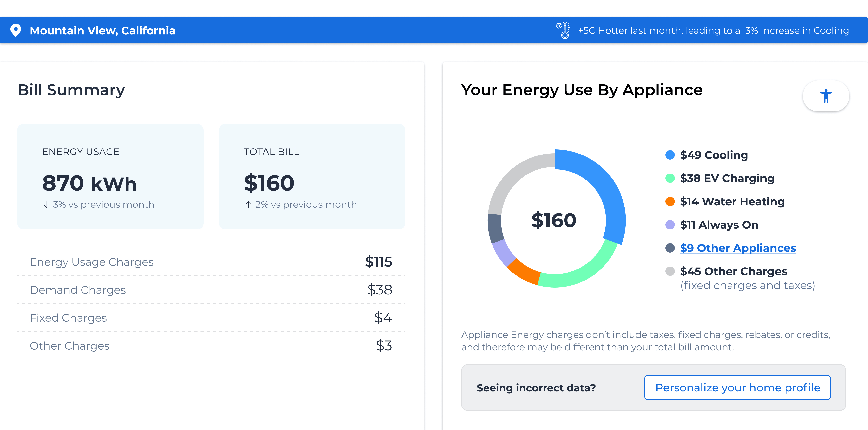The image size is (868, 430).
Task: Select the purple Always On legend dot
Action: (x=670, y=225)
